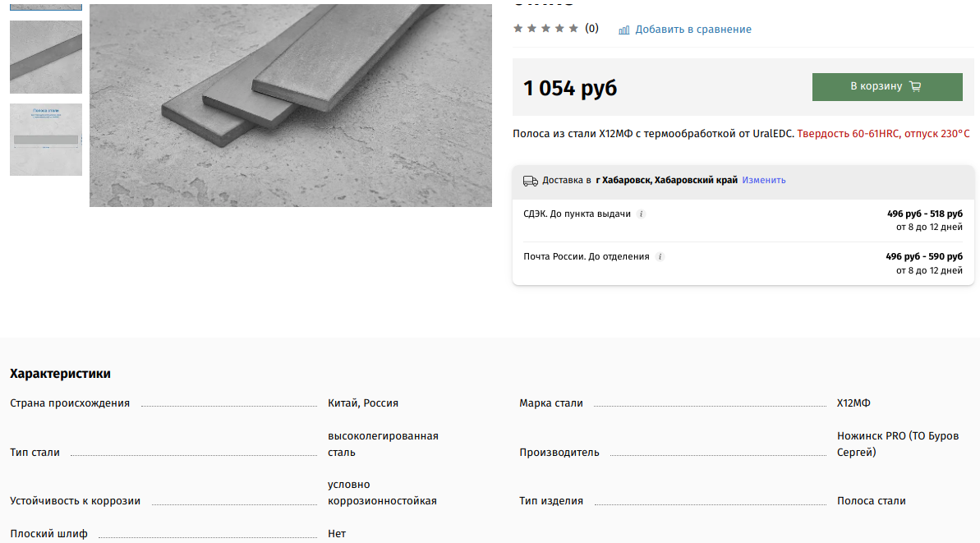Viewport: 980px width, 543px height.
Task: Click info icon next to Почта России option
Action: (x=660, y=256)
